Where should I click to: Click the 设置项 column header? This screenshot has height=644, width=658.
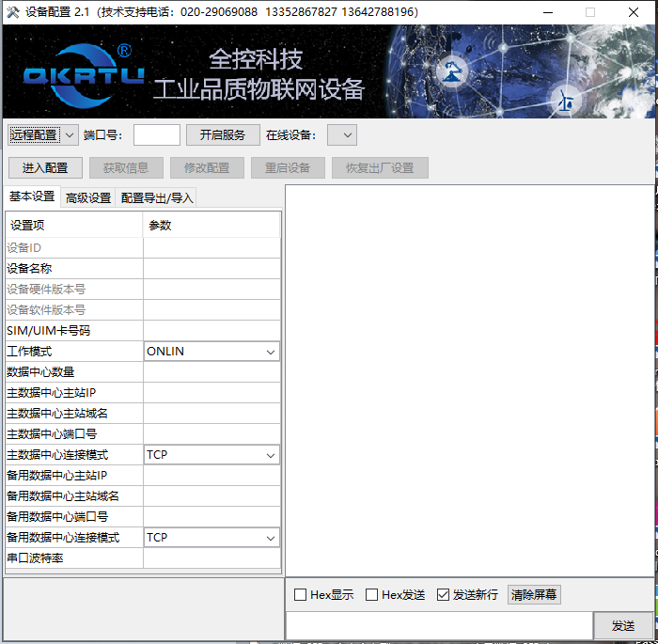[74, 226]
